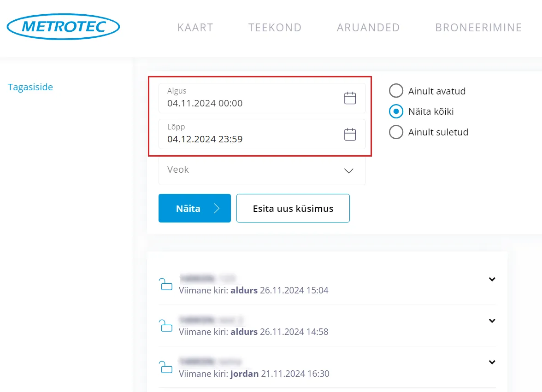Click lock icon of 15:04 aldurs message
Image resolution: width=542 pixels, height=392 pixels.
165,284
